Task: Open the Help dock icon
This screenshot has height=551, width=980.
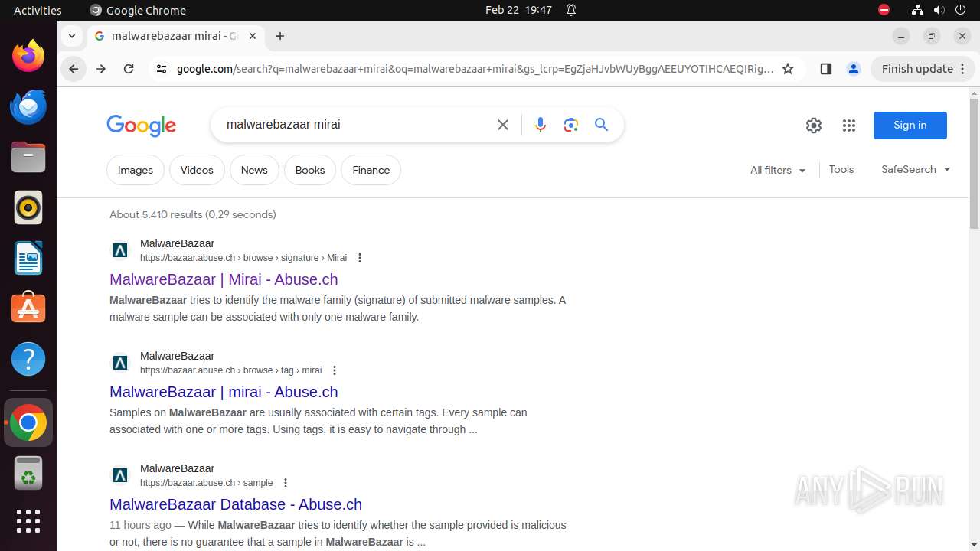Action: [28, 359]
